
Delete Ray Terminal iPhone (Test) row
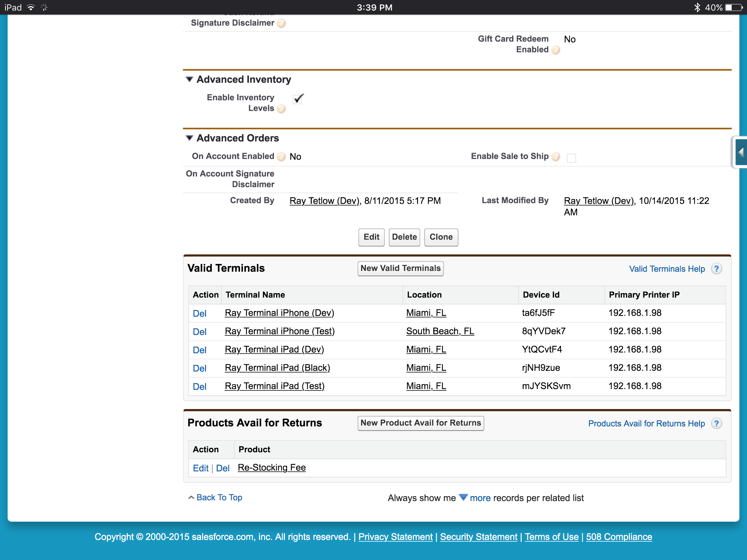200,332
